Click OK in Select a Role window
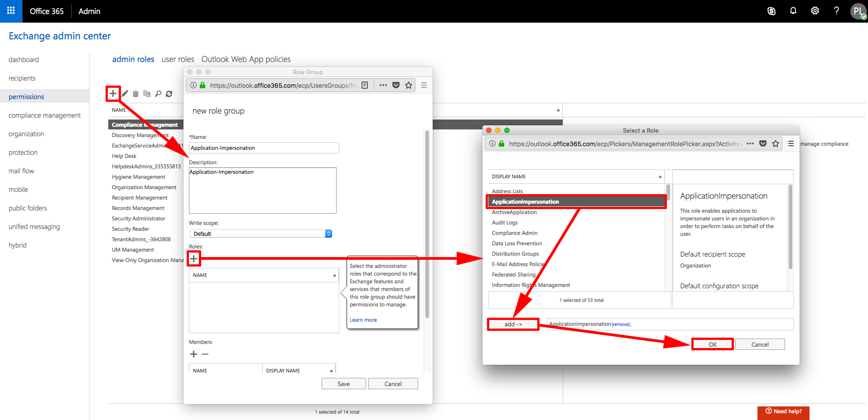 pyautogui.click(x=713, y=344)
